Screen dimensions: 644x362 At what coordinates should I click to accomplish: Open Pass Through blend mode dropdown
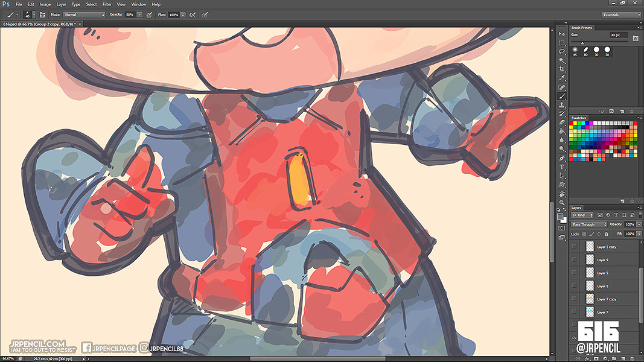(x=589, y=224)
